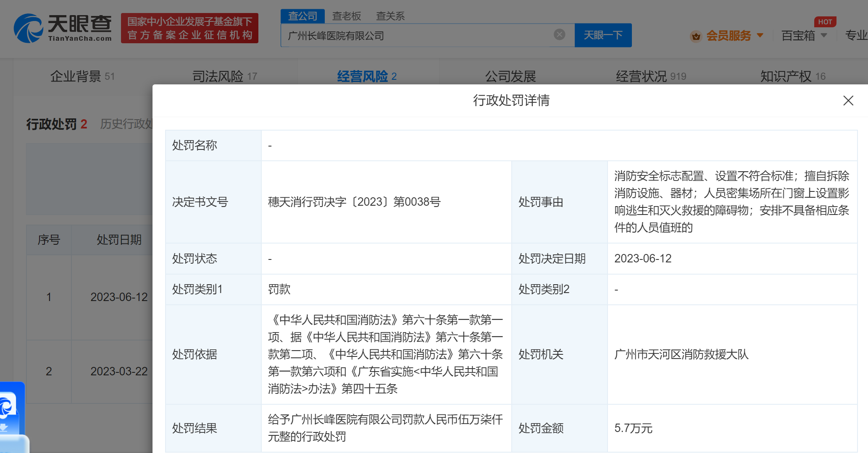The image size is (868, 453).
Task: Switch to the 查老板 search tab
Action: point(347,16)
